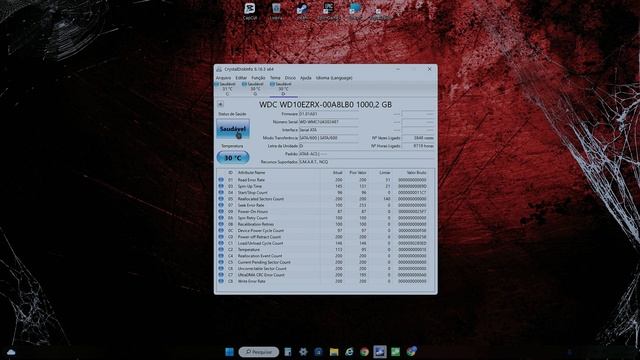Click status icon for Power-On Hours
The height and width of the screenshot is (360, 640).
click(x=221, y=211)
